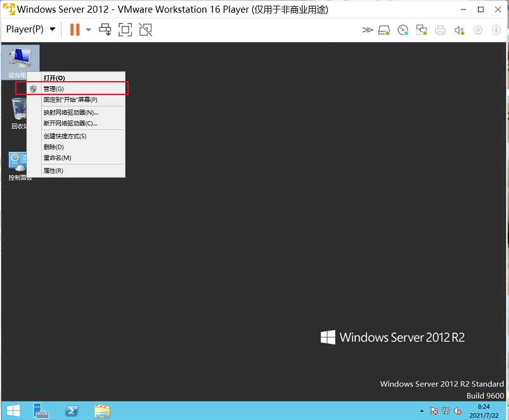
Task: Pause the virtual machine
Action: tap(74, 29)
